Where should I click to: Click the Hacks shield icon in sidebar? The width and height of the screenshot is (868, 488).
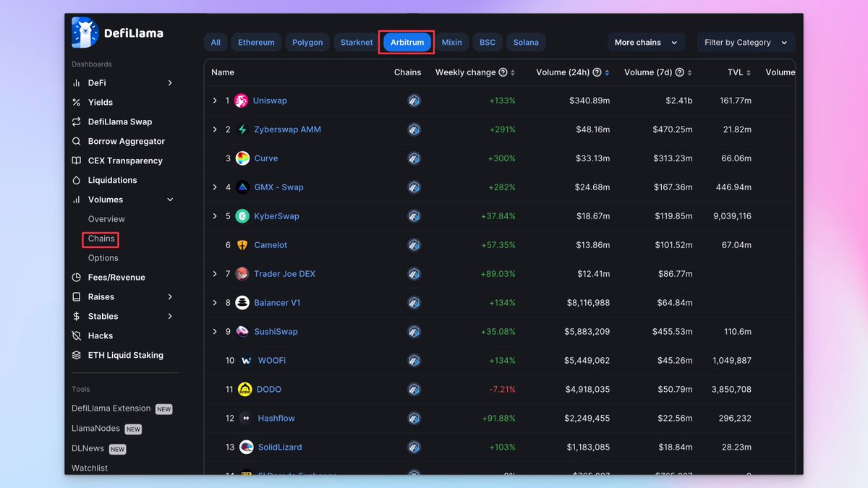tap(77, 335)
